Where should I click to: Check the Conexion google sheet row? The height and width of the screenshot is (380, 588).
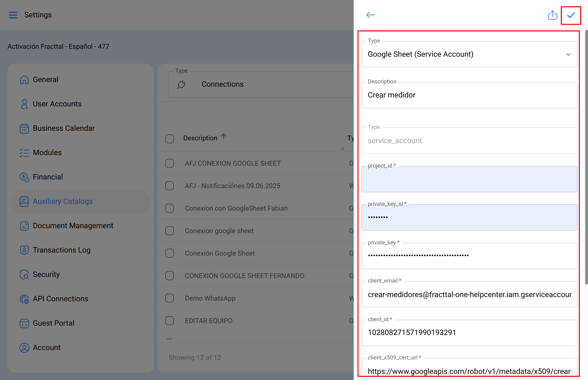coord(170,231)
